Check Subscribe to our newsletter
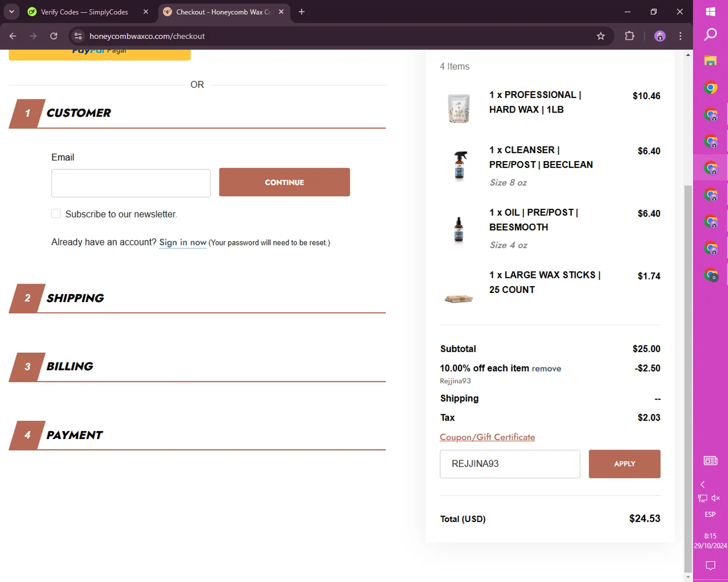 (x=56, y=214)
